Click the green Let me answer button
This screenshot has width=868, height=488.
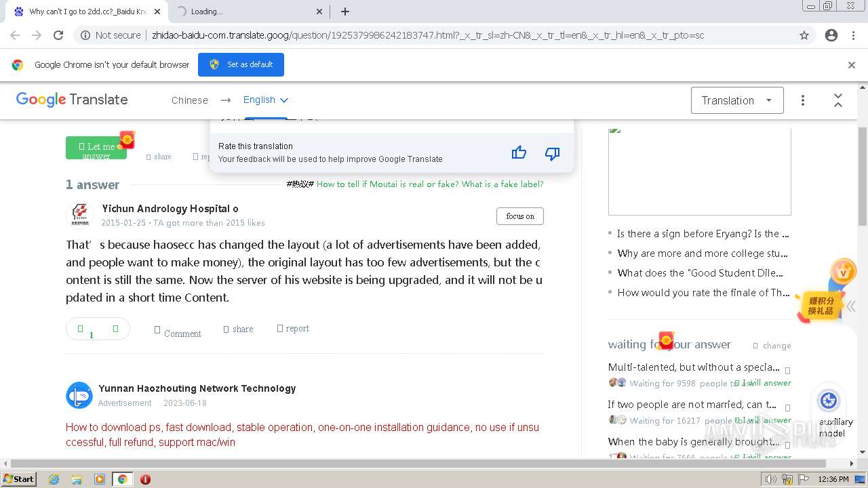96,149
